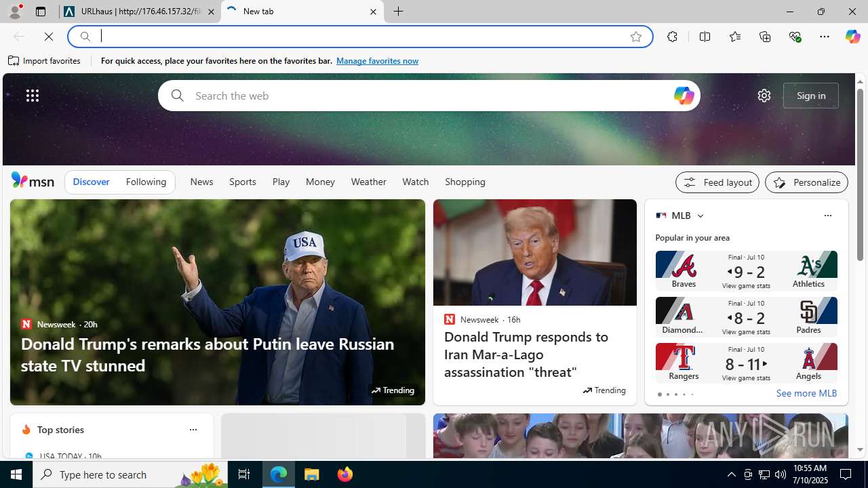Open a new browser tab
This screenshot has height=488, width=868.
[x=399, y=12]
